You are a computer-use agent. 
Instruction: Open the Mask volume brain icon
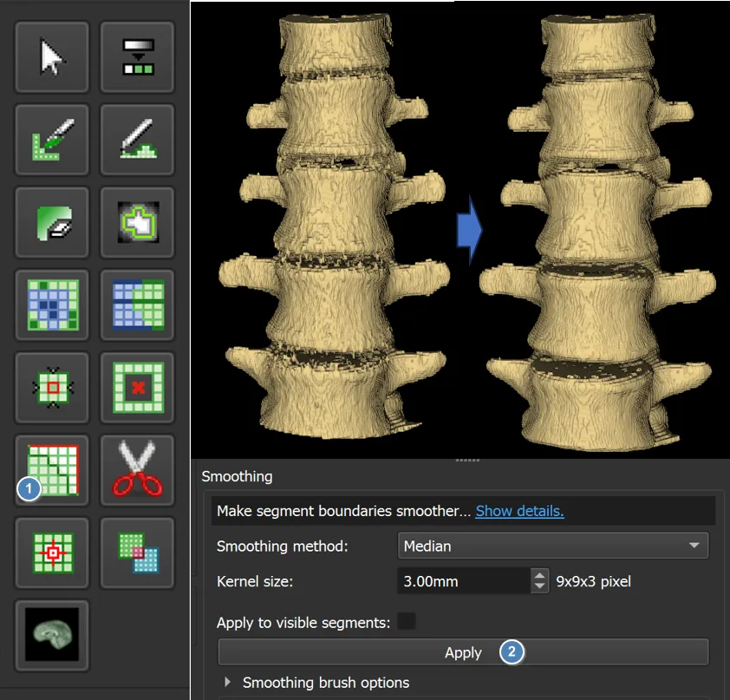[x=52, y=635]
